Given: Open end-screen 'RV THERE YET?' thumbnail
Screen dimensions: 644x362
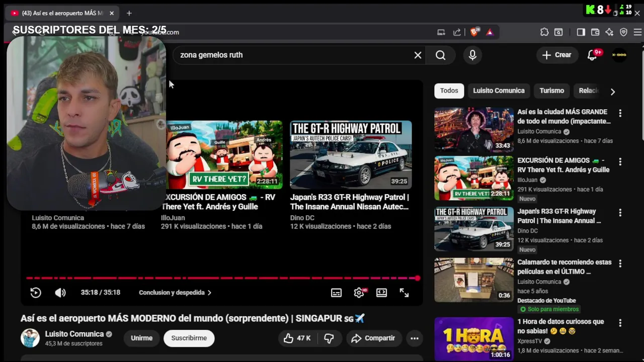Looking at the screenshot, I should (x=224, y=155).
